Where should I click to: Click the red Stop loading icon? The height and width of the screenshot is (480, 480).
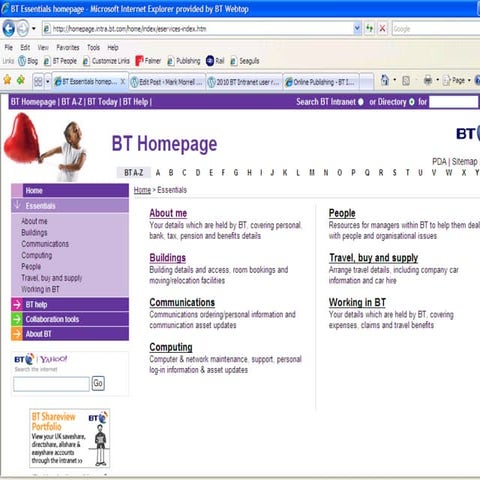click(x=382, y=29)
